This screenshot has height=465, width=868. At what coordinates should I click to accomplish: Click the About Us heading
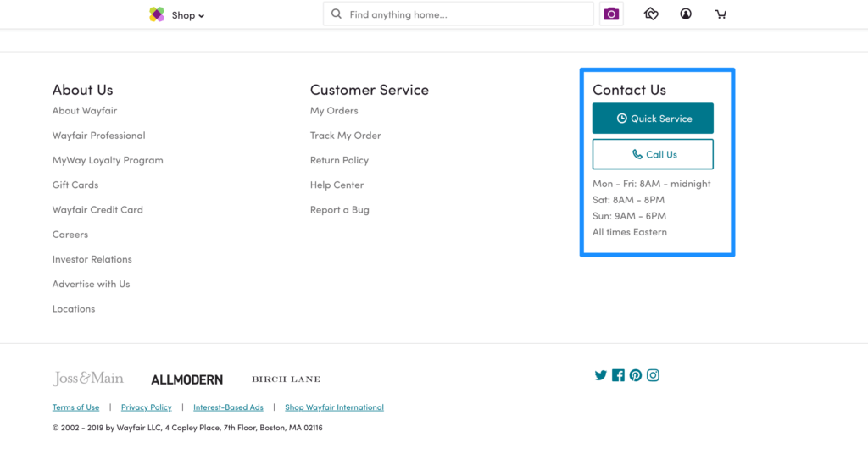[82, 90]
